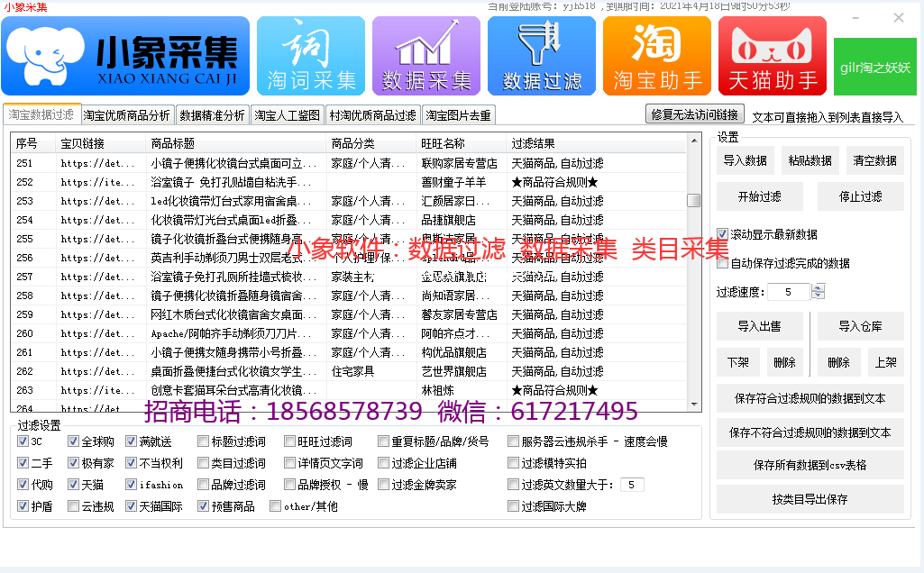Click the green giln淘之妖妖 tile

click(x=875, y=67)
